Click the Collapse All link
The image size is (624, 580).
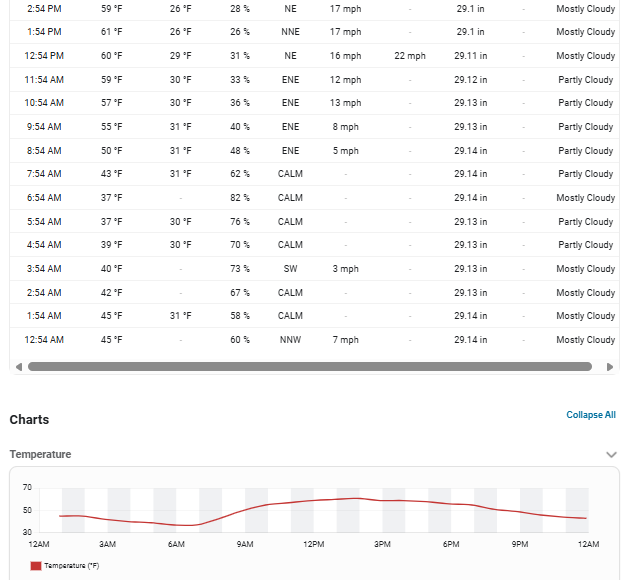pyautogui.click(x=591, y=415)
